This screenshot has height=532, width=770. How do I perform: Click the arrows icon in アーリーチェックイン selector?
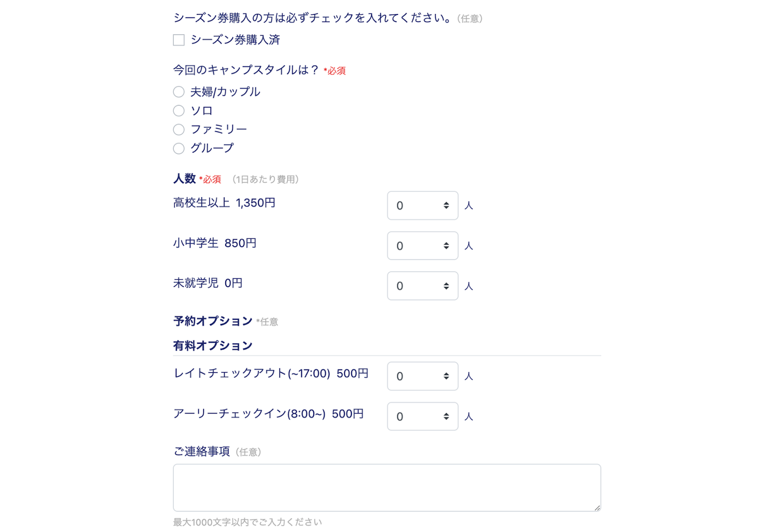pos(446,417)
